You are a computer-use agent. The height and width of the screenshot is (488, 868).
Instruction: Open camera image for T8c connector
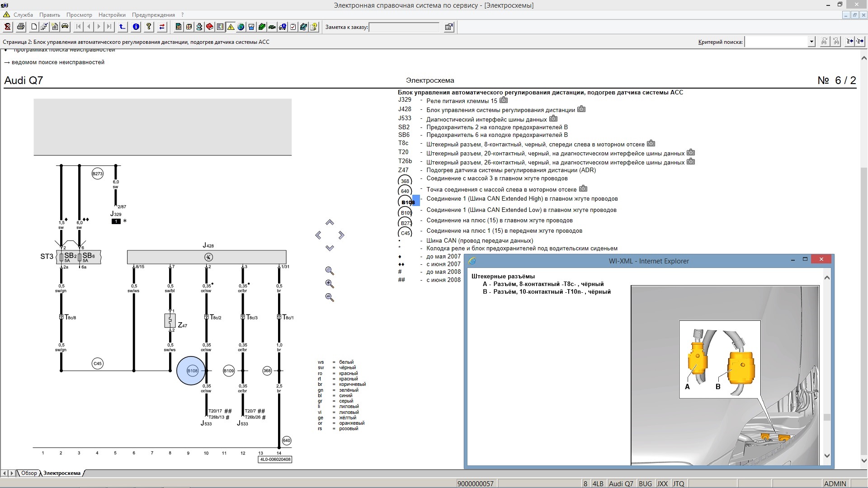tap(651, 144)
